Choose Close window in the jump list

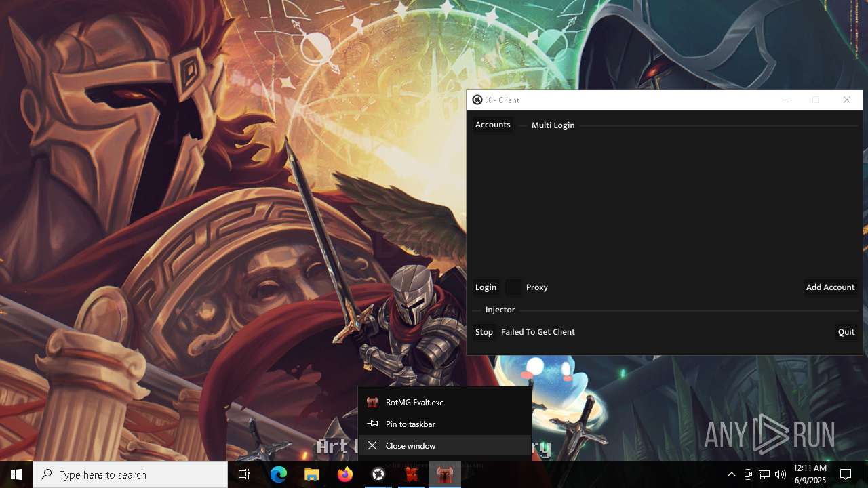point(445,445)
